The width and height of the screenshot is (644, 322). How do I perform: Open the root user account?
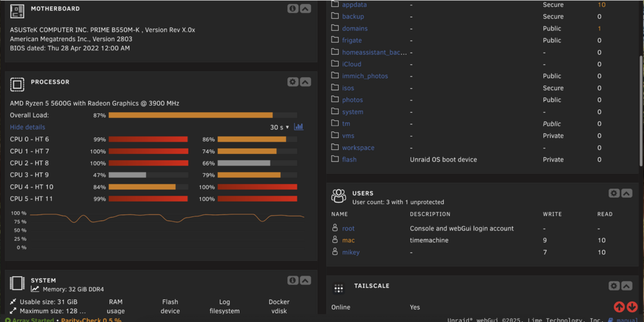[348, 229]
